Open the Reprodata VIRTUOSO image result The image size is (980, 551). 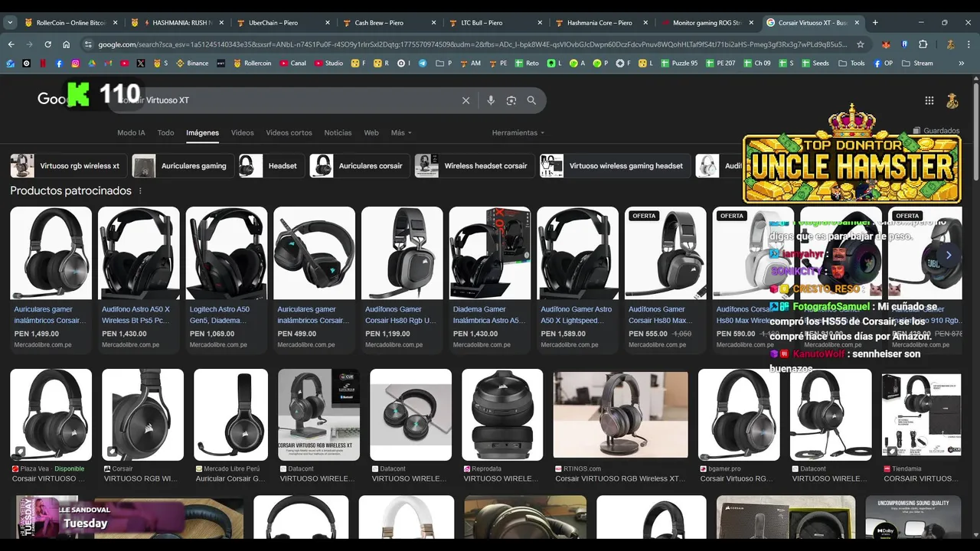coord(502,426)
